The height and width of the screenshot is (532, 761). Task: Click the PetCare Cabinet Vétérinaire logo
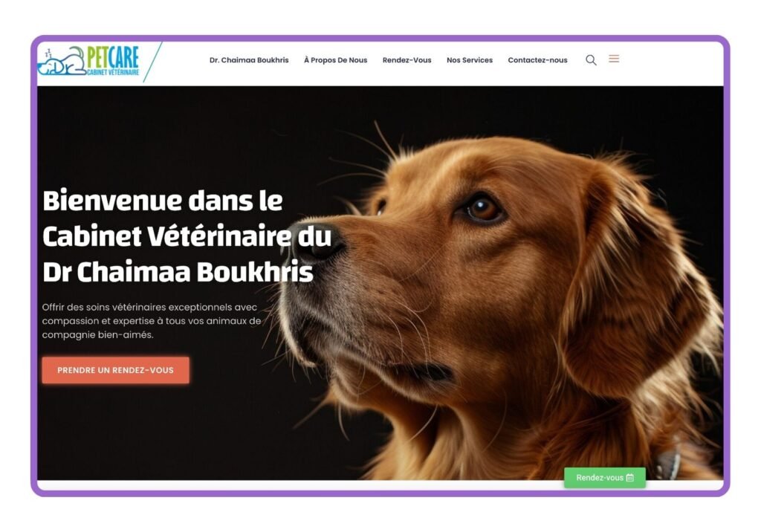pos(89,62)
